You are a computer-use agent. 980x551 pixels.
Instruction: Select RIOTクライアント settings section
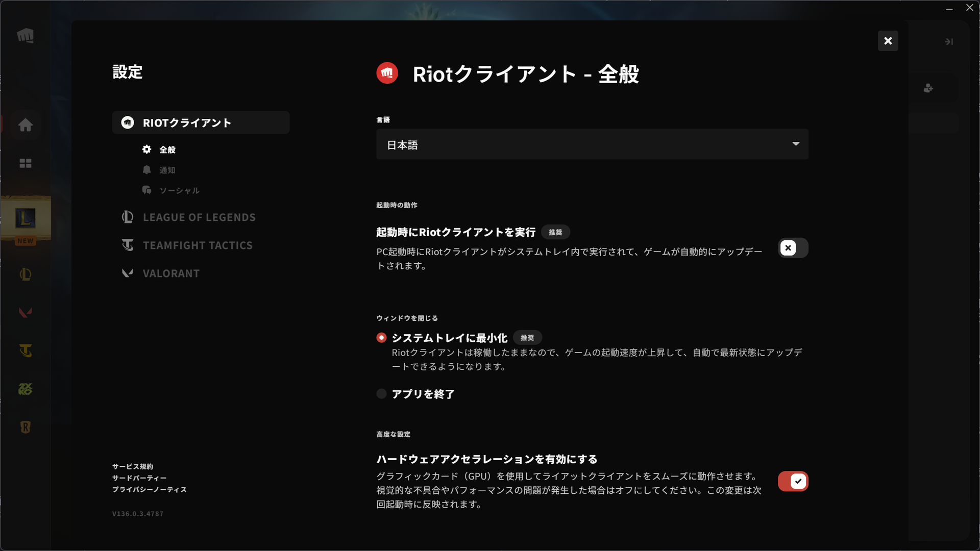point(201,122)
